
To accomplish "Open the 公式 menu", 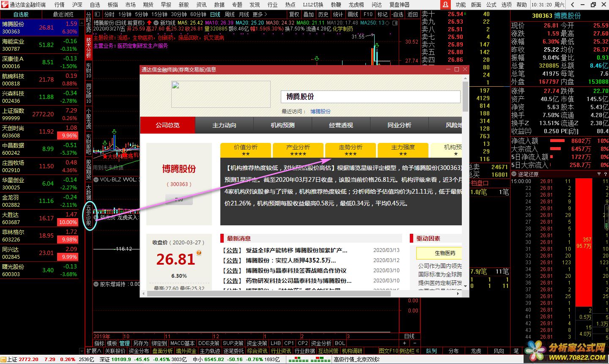I will click(x=491, y=5).
